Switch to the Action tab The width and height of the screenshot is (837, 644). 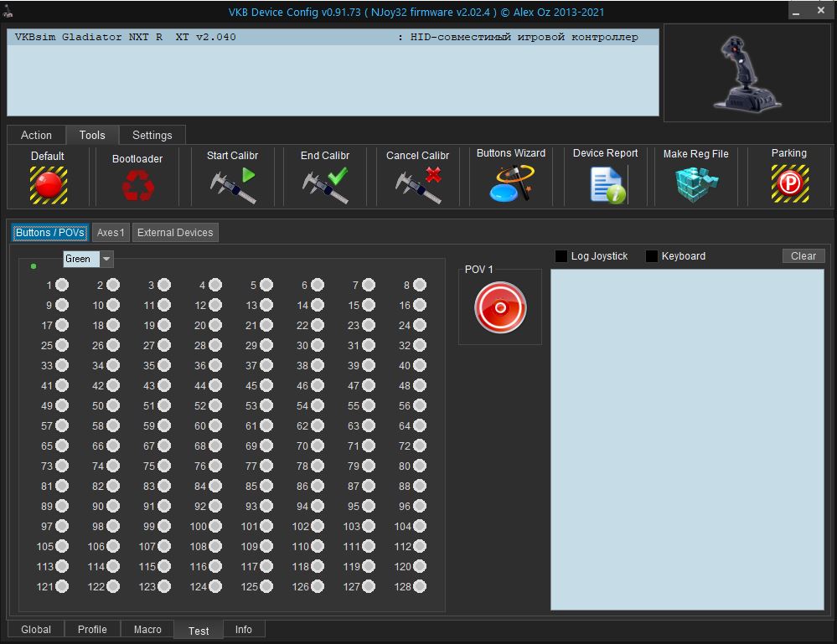(36, 135)
